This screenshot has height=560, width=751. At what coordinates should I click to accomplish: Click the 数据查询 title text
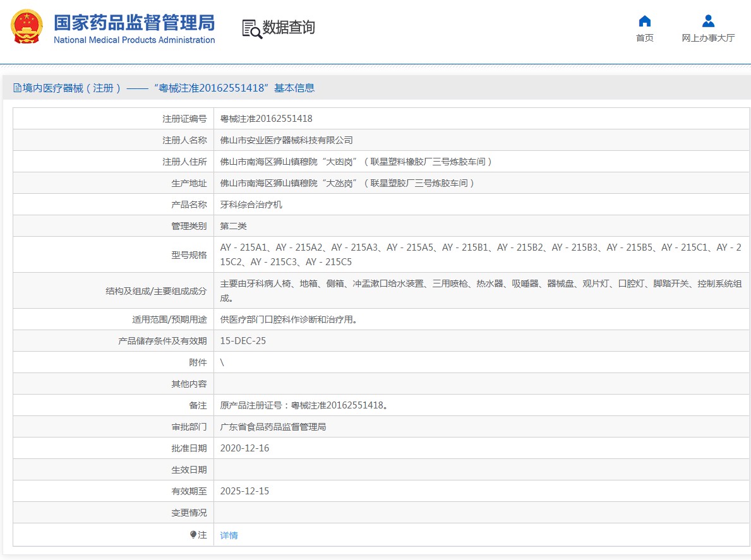tap(289, 28)
